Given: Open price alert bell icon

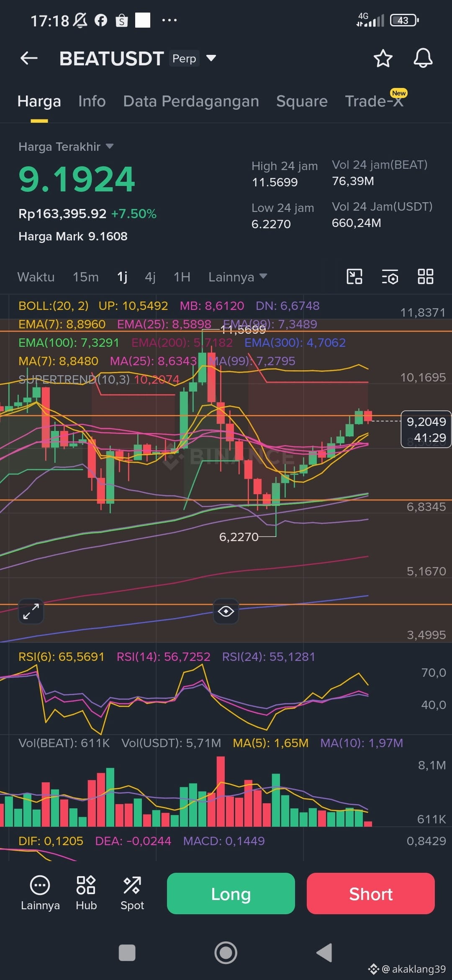Looking at the screenshot, I should (423, 58).
